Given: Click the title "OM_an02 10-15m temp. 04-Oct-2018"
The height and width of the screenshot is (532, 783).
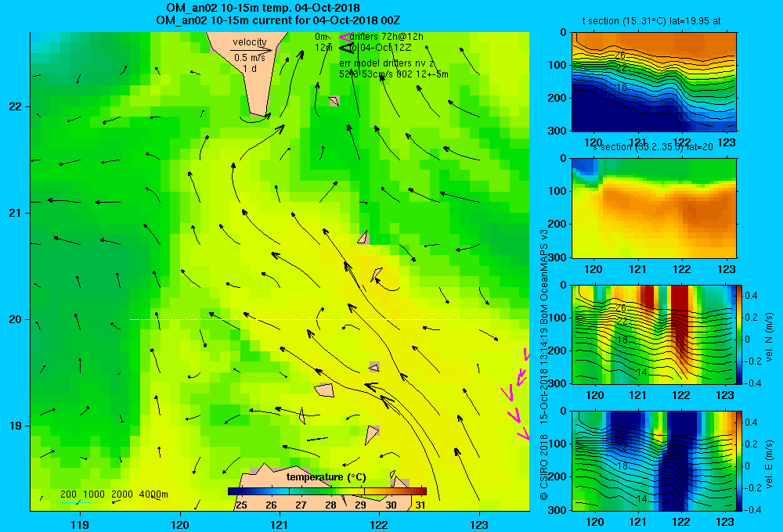Looking at the screenshot, I should [x=263, y=8].
